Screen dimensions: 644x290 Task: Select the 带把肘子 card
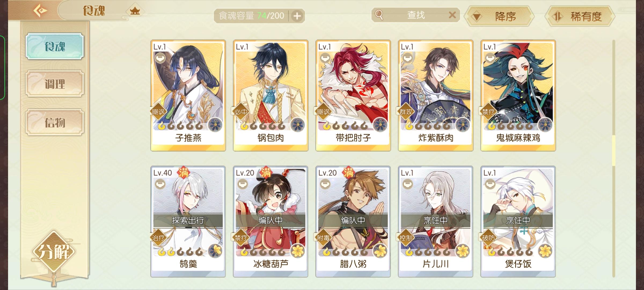point(353,96)
